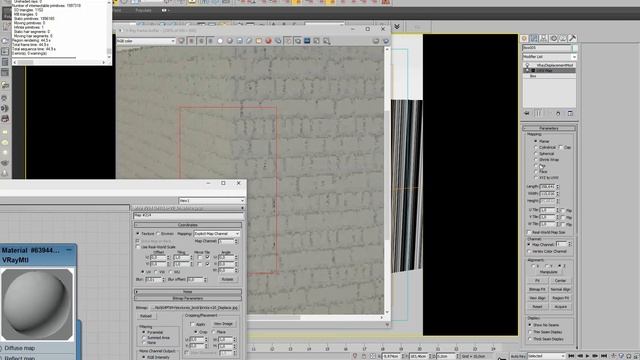Click the Manipulate button
Viewport: 640px width, 360px height.
tap(549, 272)
